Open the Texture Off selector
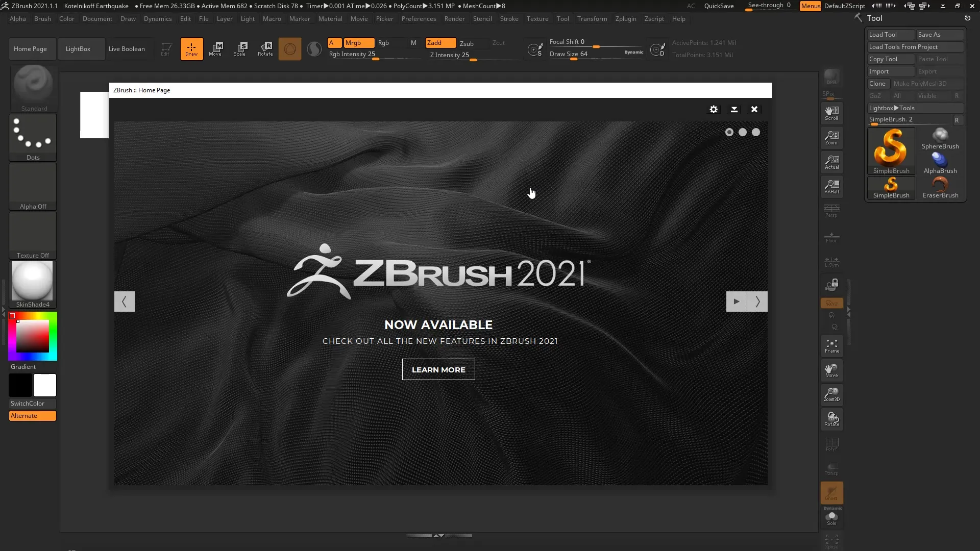Screen dimensions: 980x551 [33, 236]
